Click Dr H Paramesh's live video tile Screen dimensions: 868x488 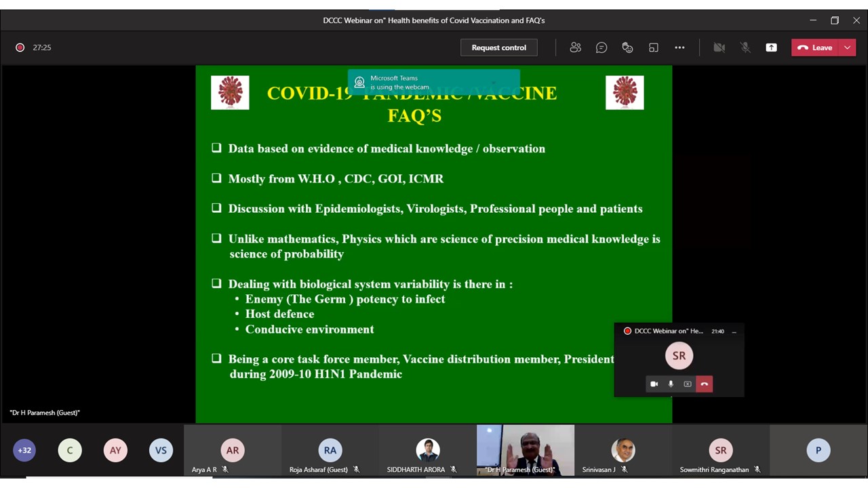pyautogui.click(x=526, y=450)
